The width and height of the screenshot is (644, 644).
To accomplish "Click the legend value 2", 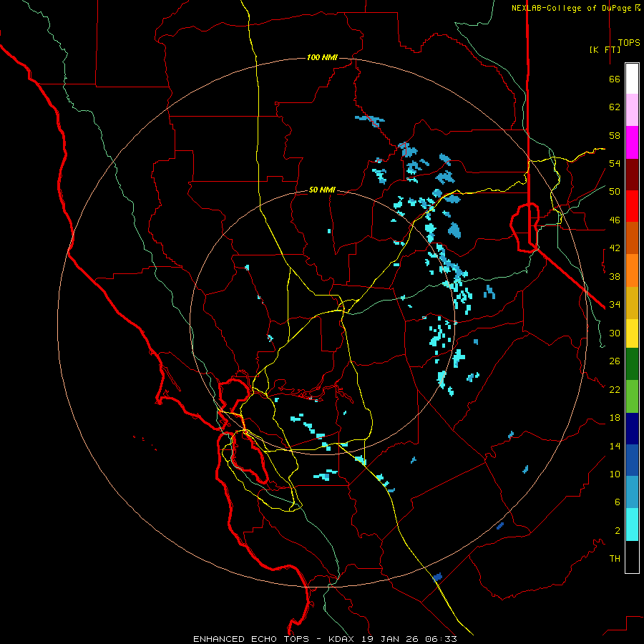I will coord(618,531).
